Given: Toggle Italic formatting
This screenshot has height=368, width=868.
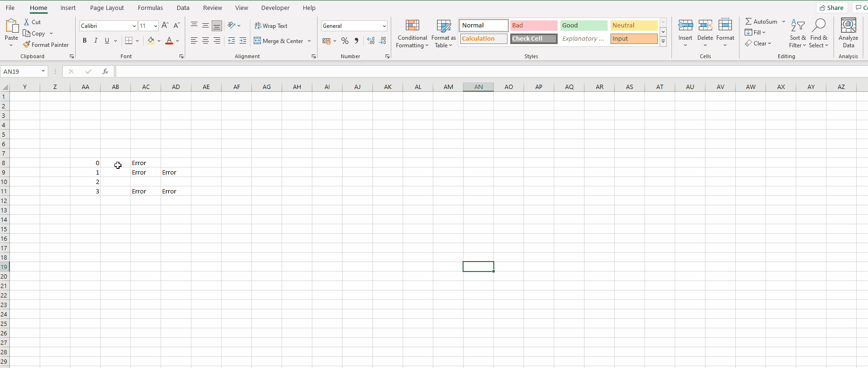Looking at the screenshot, I should coord(96,41).
